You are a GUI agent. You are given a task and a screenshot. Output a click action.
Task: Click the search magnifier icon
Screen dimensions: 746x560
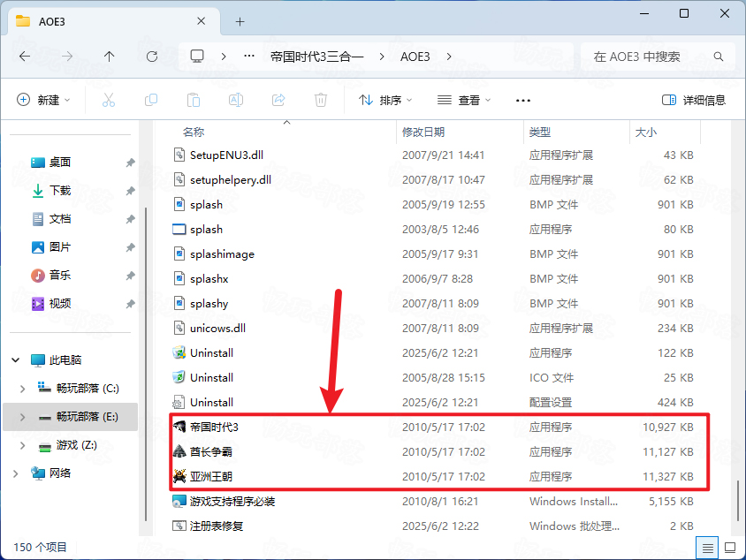[x=719, y=57]
